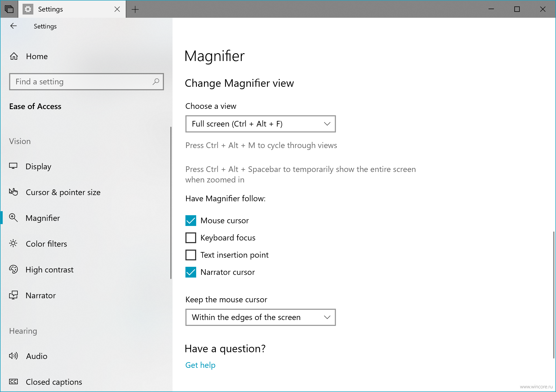Click the main page vertical scrollbar
The image size is (556, 392).
[554, 295]
